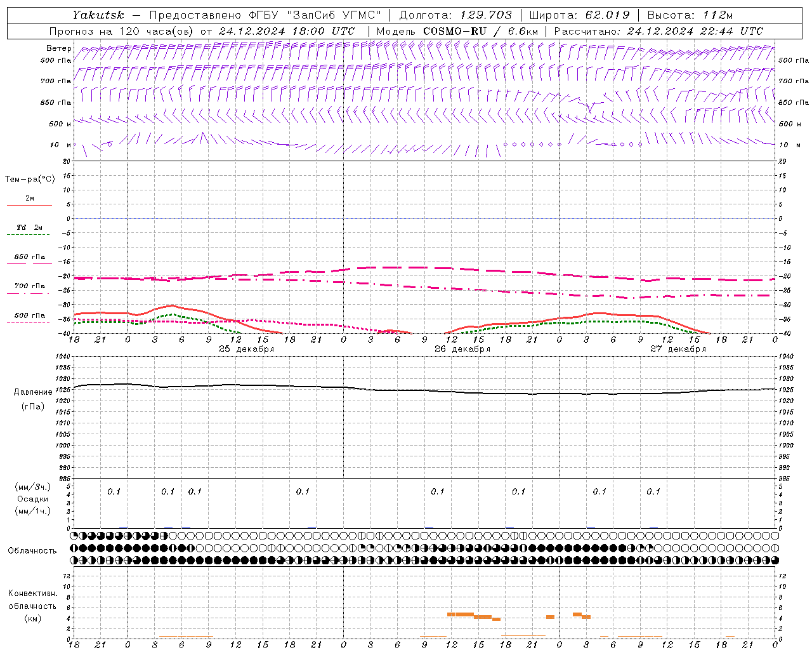Click the 'Модель COSMO-RU / 6.6км' label

pos(457,31)
